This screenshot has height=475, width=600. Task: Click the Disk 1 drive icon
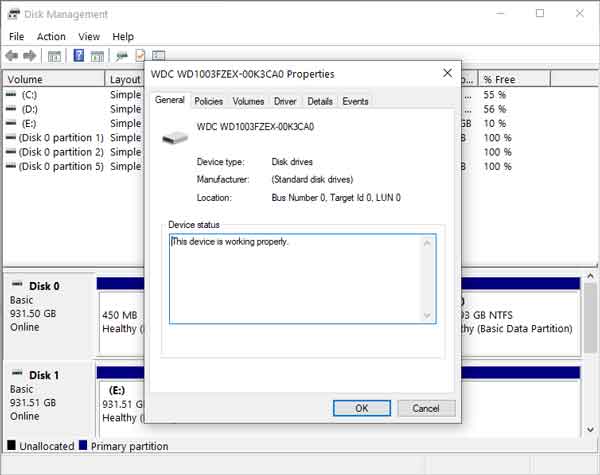(x=17, y=373)
